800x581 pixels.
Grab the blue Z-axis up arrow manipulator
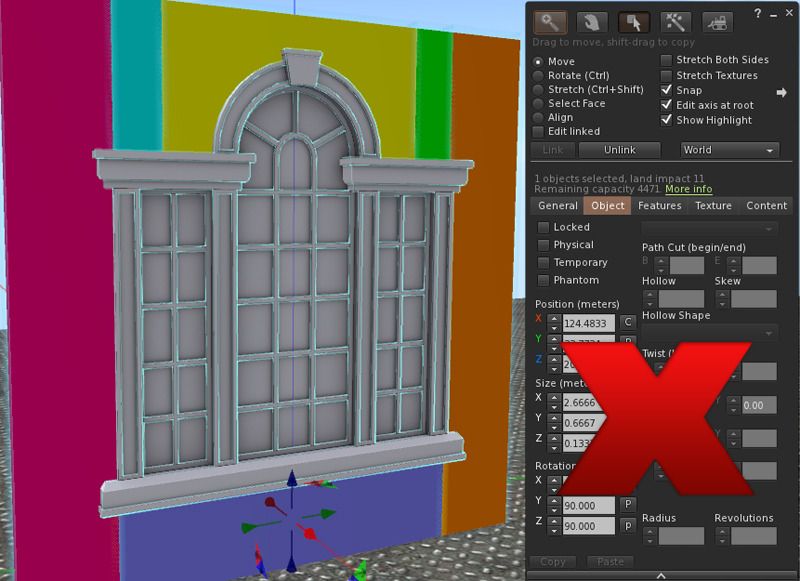292,479
